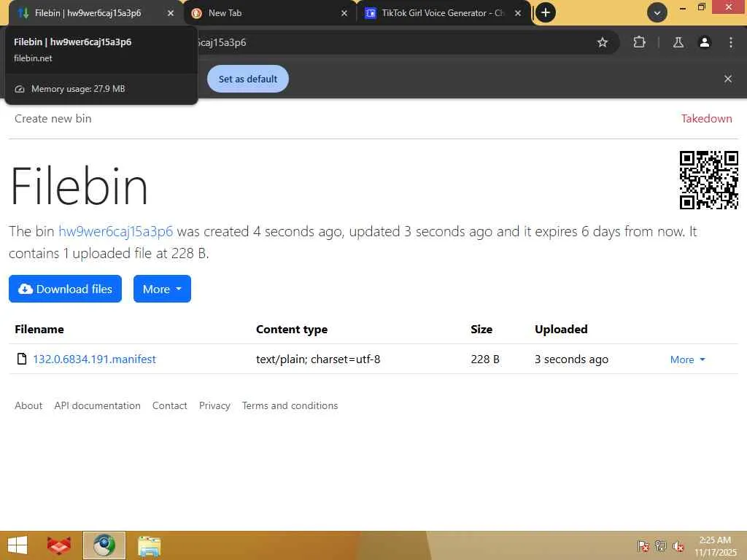The height and width of the screenshot is (560, 747).
Task: Click the Content type column header
Action: pos(292,329)
